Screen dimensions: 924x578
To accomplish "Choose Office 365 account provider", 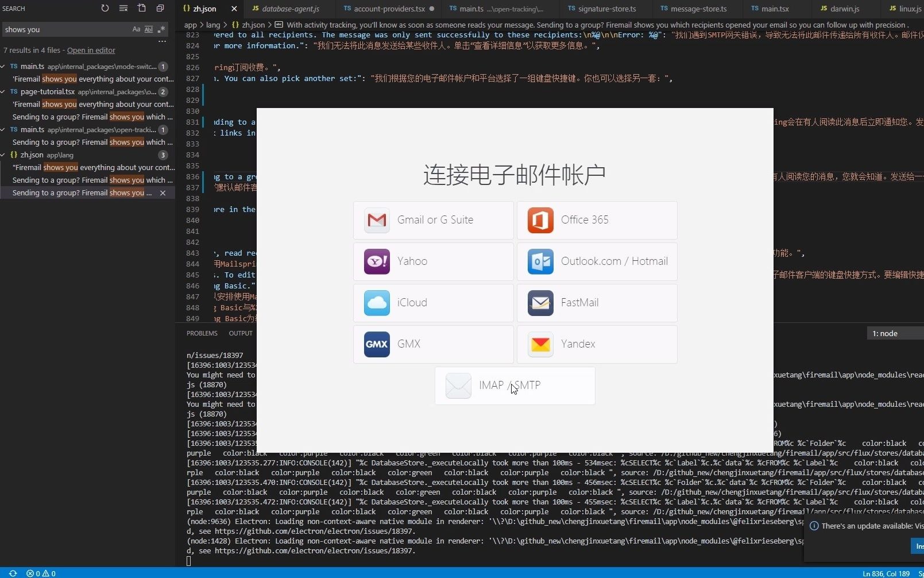I will tap(597, 220).
